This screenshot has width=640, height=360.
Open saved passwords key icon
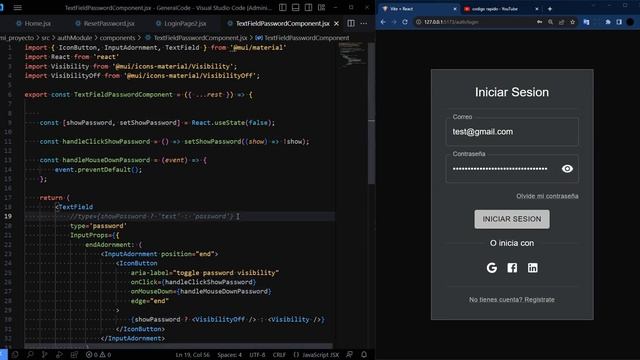click(540, 22)
